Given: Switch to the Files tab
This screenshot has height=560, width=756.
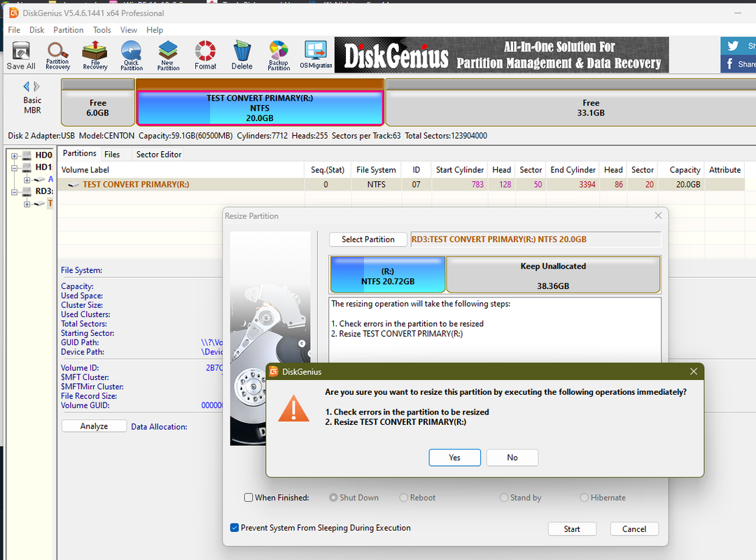Looking at the screenshot, I should 112,154.
